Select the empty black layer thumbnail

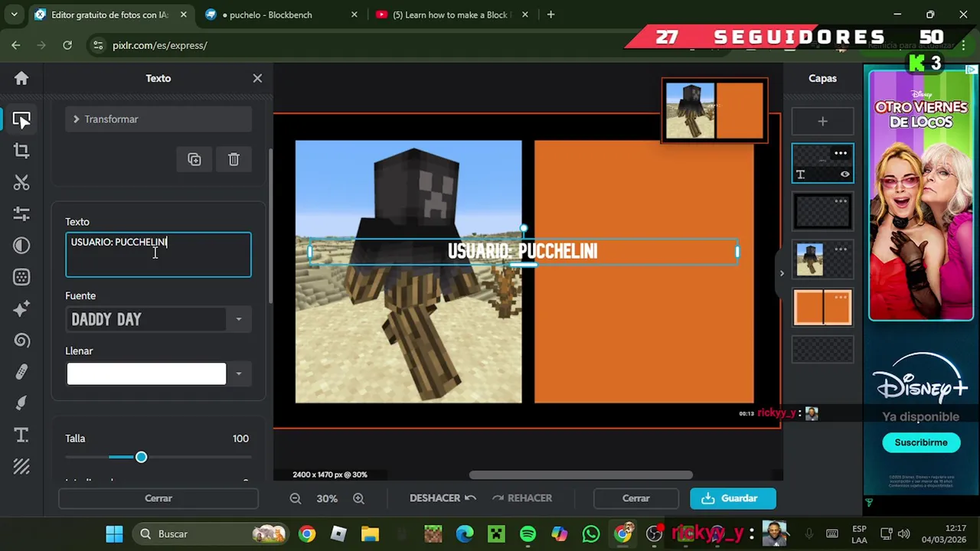pos(822,212)
